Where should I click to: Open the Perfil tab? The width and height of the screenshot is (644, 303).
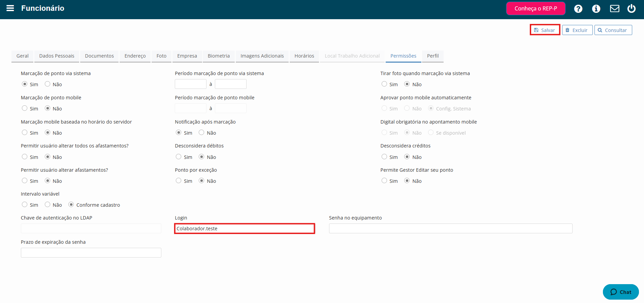[433, 56]
